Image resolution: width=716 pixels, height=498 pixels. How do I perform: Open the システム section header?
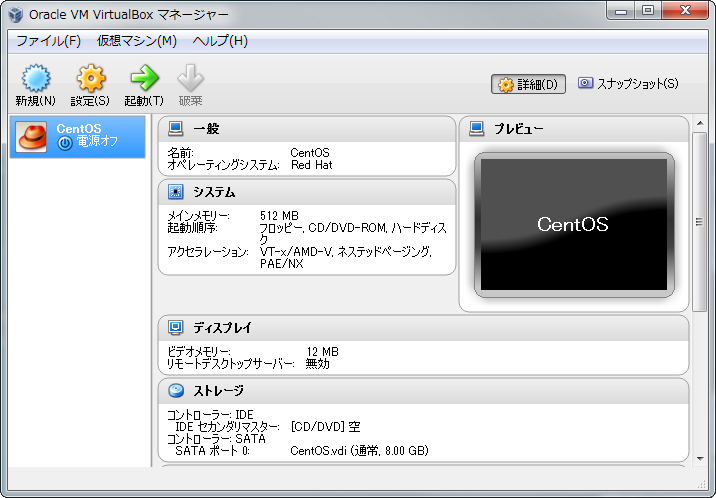[x=307, y=192]
